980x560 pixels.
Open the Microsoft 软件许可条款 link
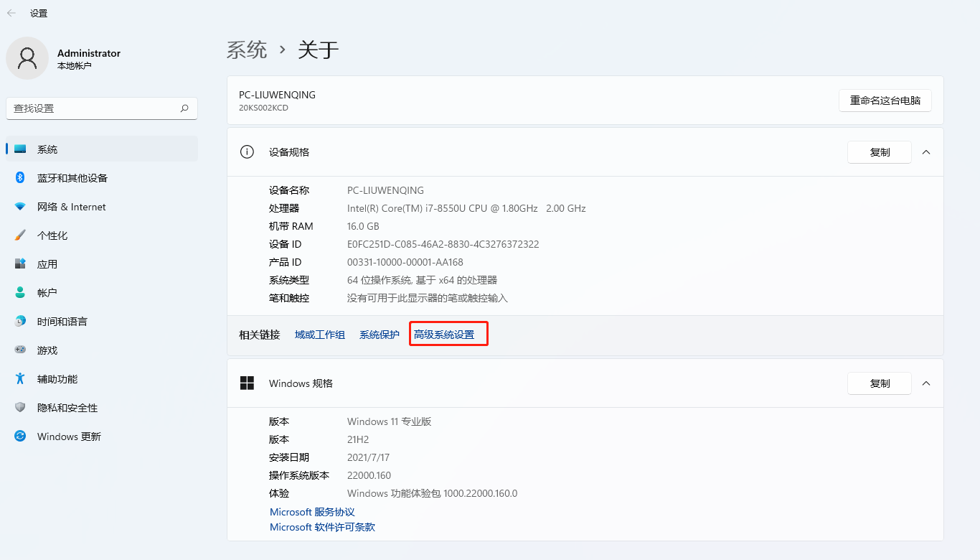(322, 527)
